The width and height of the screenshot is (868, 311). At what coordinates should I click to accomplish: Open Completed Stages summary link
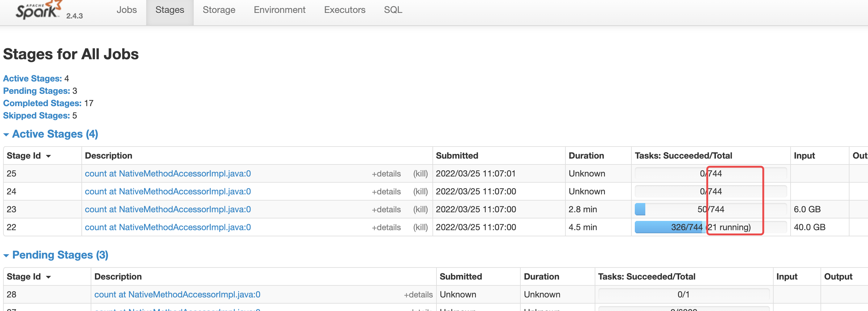(42, 103)
